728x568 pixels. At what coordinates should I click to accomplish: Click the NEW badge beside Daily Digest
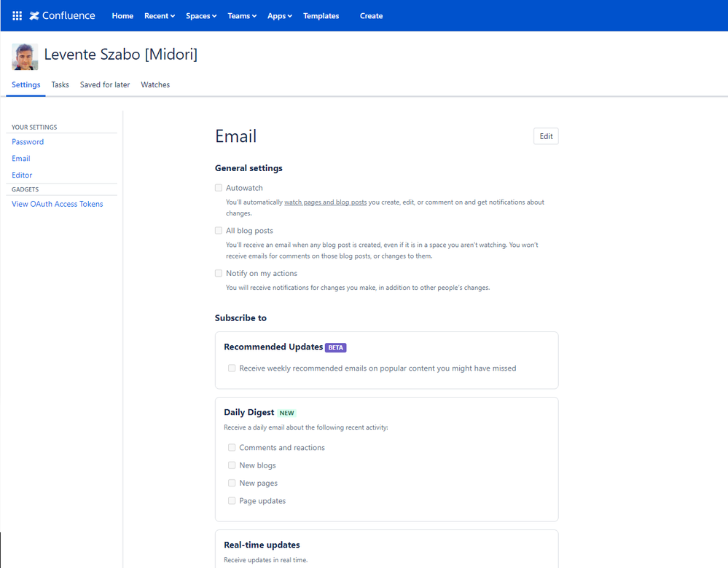[286, 413]
